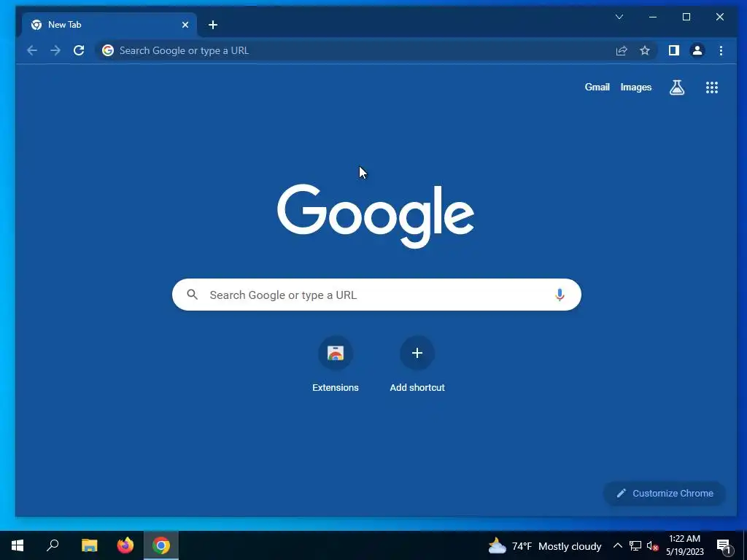This screenshot has width=747, height=560.
Task: Click the network icon in the system tray
Action: 635,545
